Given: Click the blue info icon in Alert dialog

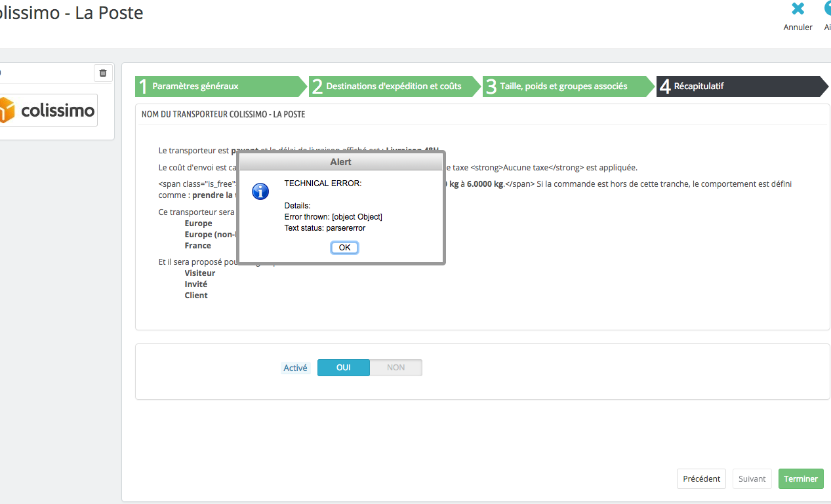Looking at the screenshot, I should [x=260, y=191].
